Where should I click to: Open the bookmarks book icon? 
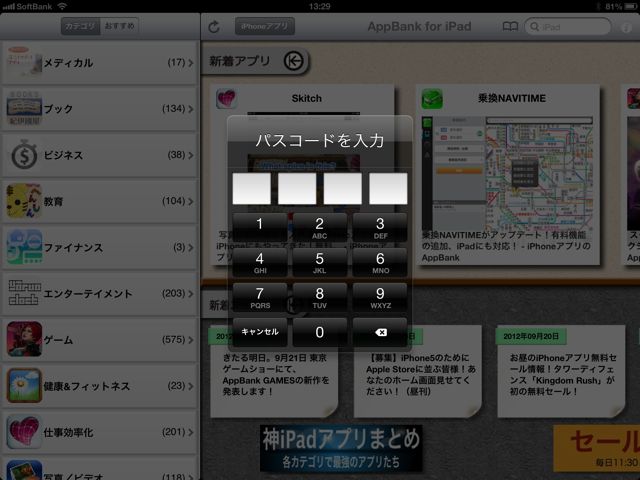[510, 27]
